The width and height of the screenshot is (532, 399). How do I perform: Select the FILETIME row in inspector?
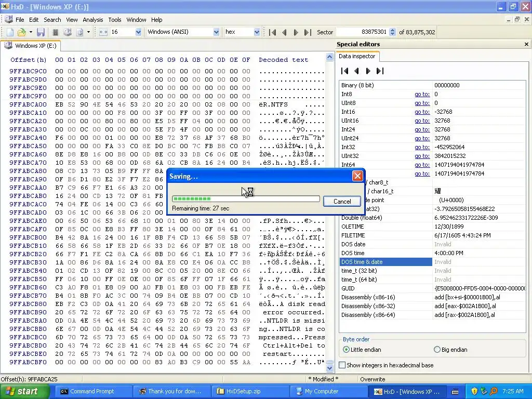432,235
